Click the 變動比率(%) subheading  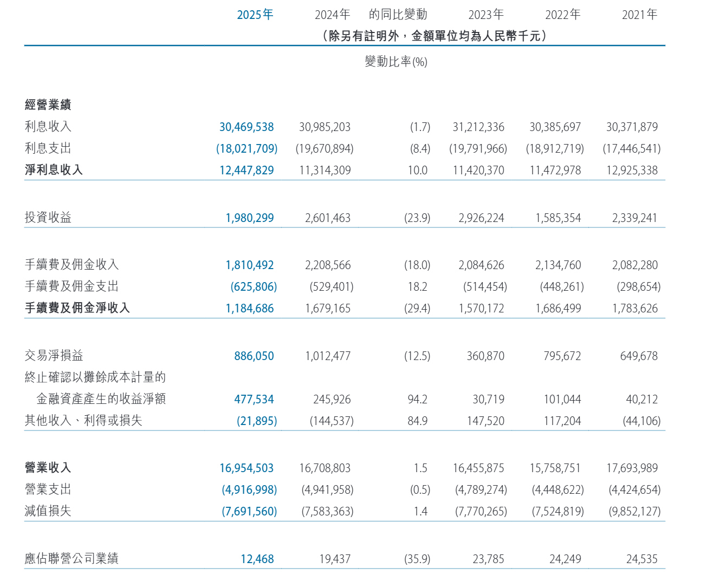396,62
